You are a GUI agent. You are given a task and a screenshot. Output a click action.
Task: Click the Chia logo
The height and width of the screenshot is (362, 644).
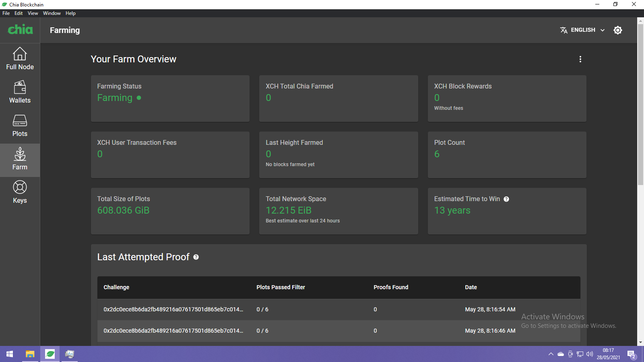point(20,29)
